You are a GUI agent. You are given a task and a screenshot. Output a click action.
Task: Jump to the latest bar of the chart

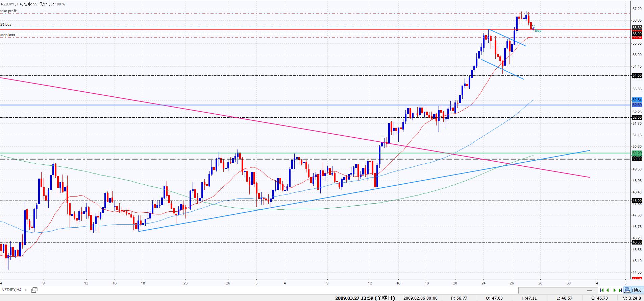[620, 290]
